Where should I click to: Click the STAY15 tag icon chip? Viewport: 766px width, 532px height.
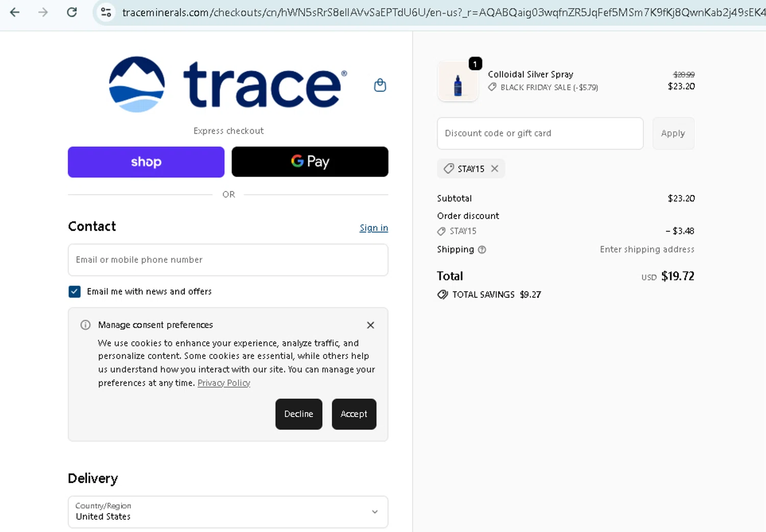click(449, 168)
